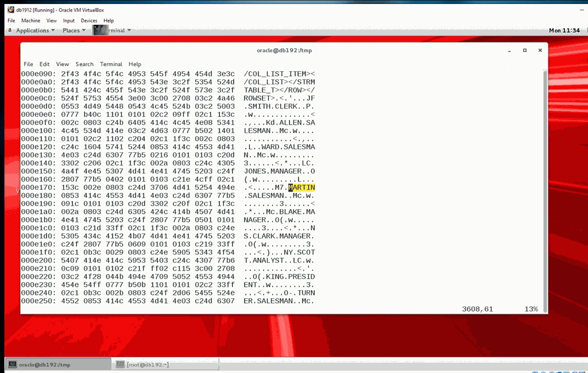Open the VirtualBox Machine menu

(31, 21)
